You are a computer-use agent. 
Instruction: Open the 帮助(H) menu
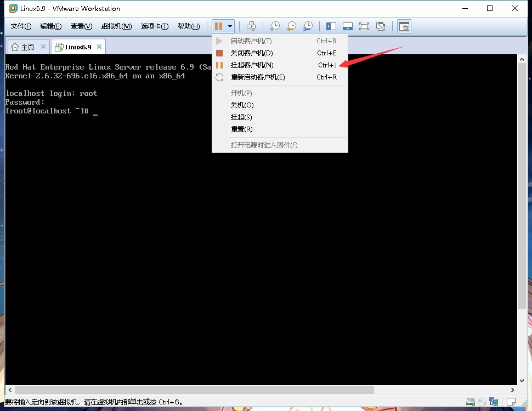189,26
